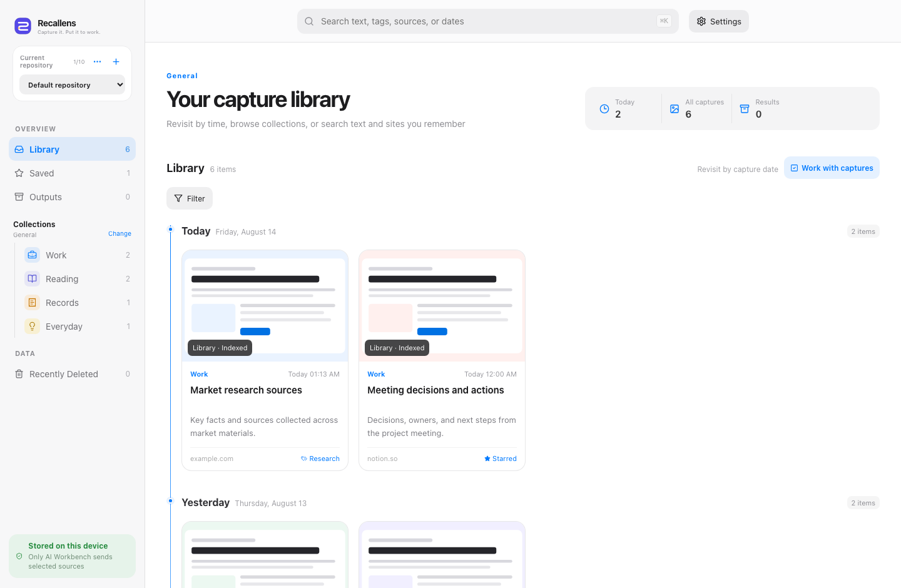This screenshot has height=588, width=901.
Task: Click the Research tag on Market research card
Action: 320,459
